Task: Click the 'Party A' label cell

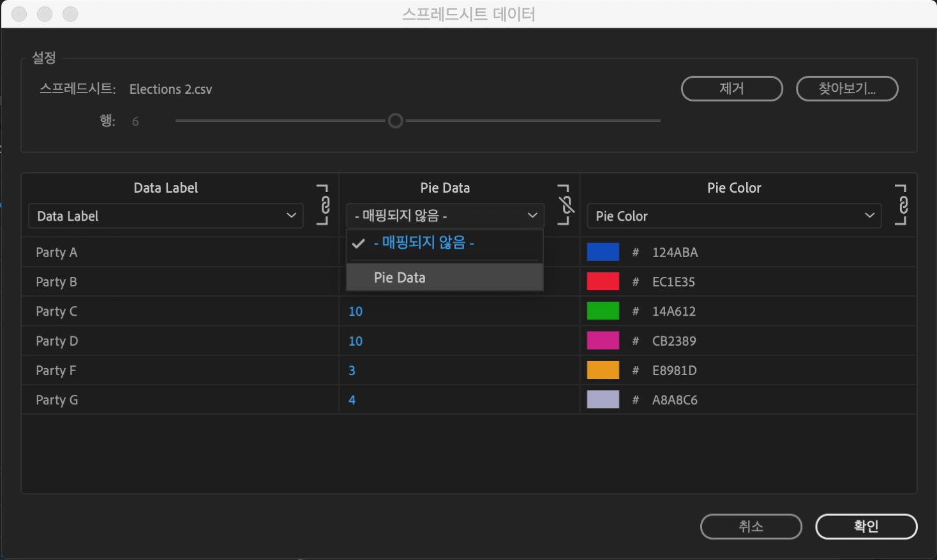Action: (x=181, y=252)
